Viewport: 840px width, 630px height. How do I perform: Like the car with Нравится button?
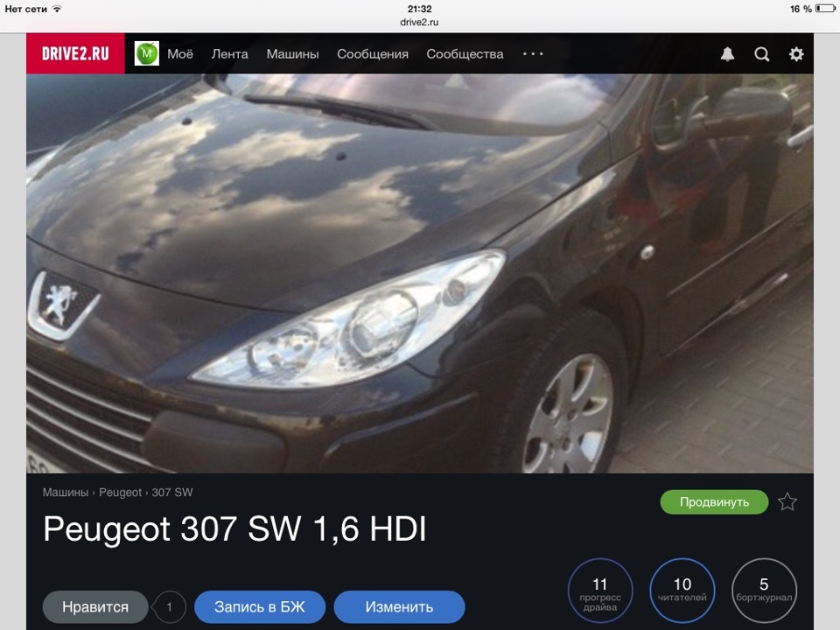pos(95,606)
